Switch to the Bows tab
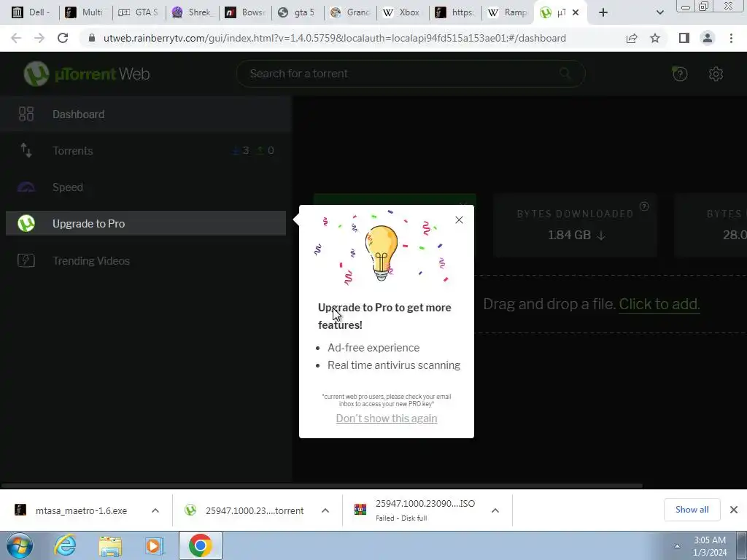Viewport: 747px width, 560px height. [x=246, y=12]
